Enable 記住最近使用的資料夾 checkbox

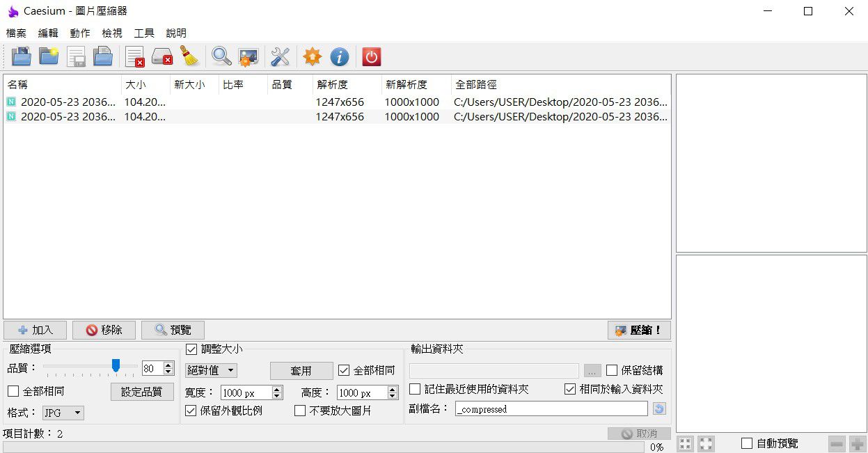pos(415,389)
